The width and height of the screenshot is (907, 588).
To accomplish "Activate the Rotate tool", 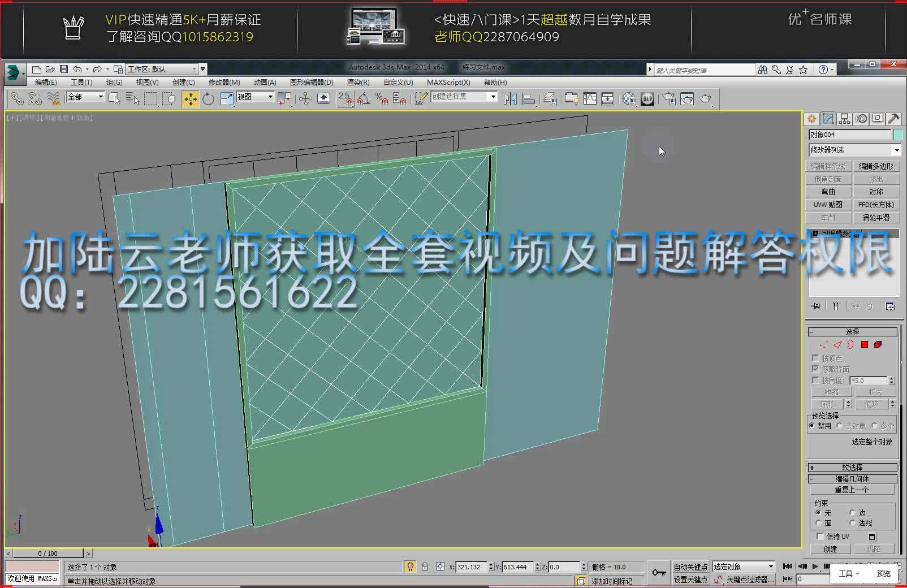I will (x=208, y=98).
